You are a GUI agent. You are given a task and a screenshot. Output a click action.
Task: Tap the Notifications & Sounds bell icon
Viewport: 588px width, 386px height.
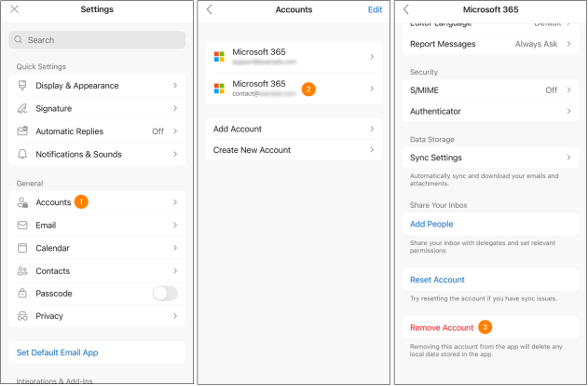click(22, 154)
